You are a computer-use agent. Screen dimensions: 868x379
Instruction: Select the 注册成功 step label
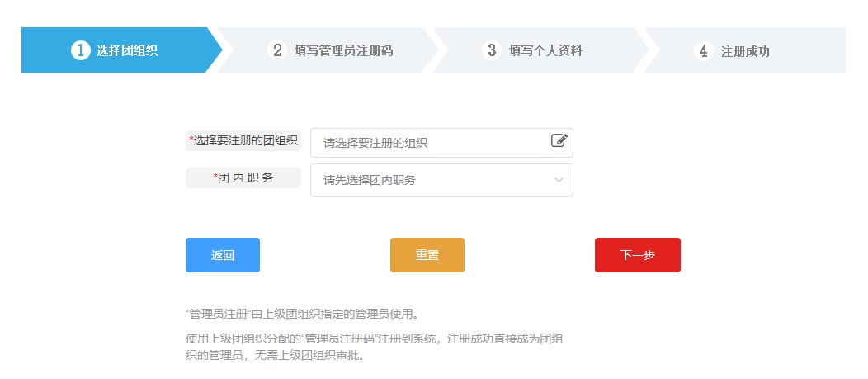coord(745,50)
